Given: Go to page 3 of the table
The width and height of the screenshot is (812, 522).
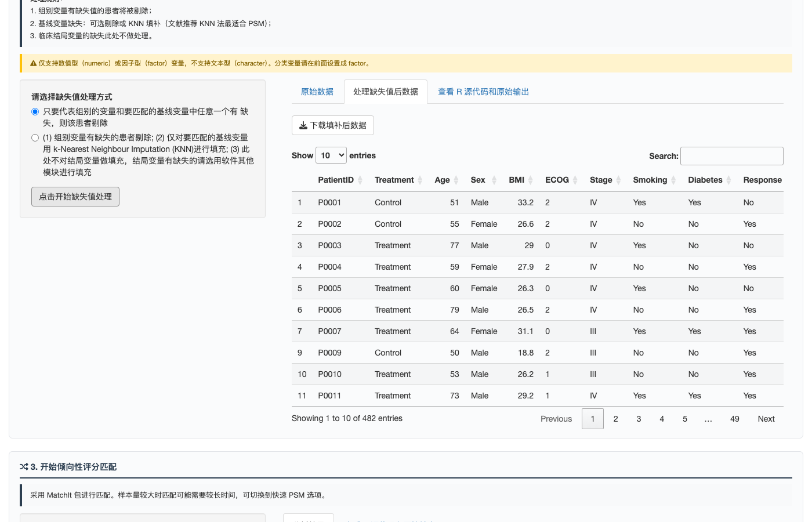Looking at the screenshot, I should (x=639, y=419).
